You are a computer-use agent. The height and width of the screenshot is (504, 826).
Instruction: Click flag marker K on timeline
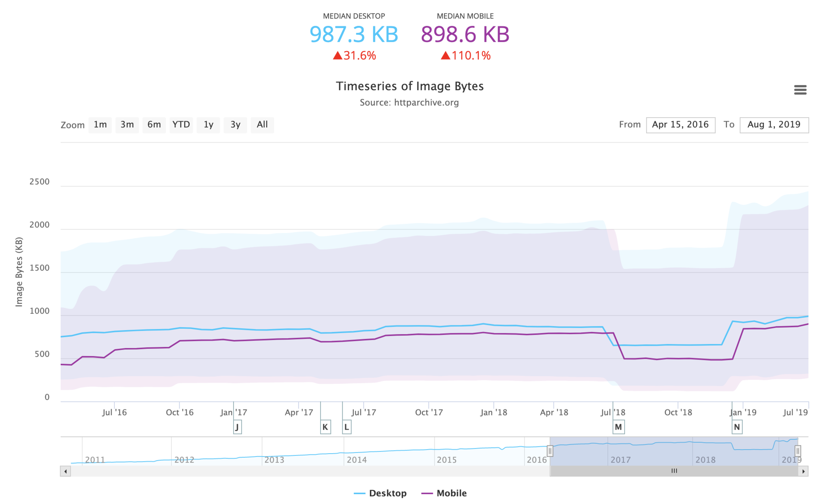[325, 427]
